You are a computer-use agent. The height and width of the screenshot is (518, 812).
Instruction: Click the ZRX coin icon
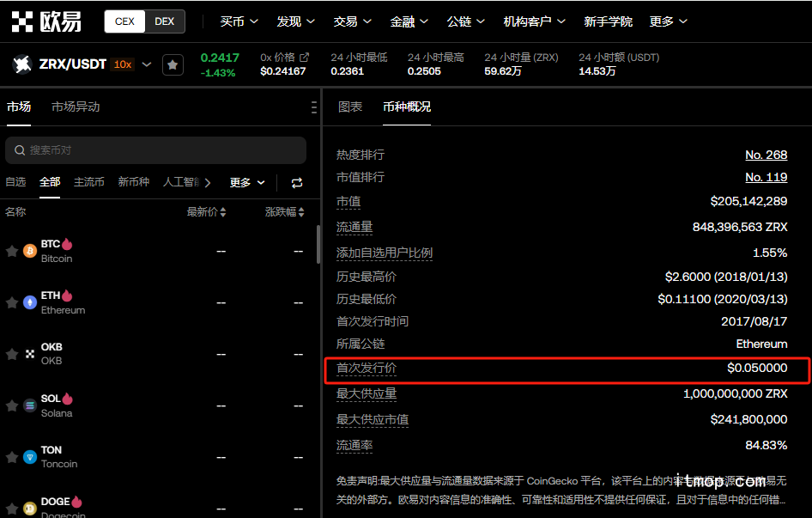coord(22,64)
